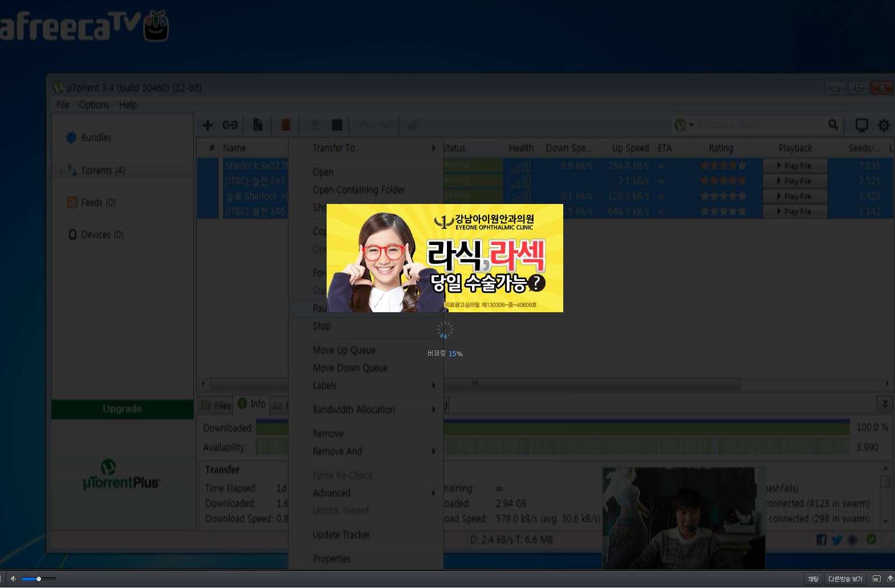Screen dimensions: 895x588
Task: Click the Twitter icon in status bar
Action: [837, 540]
